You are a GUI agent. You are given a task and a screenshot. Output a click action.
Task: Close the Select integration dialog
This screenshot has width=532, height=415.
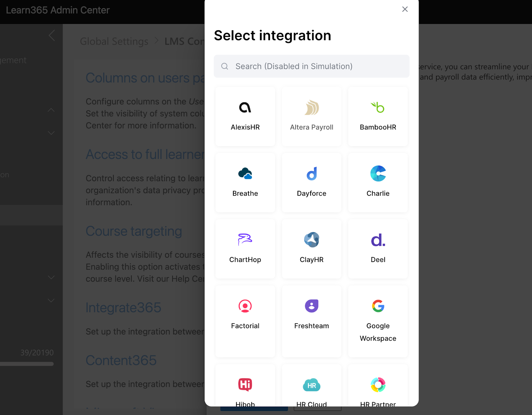[x=405, y=9]
